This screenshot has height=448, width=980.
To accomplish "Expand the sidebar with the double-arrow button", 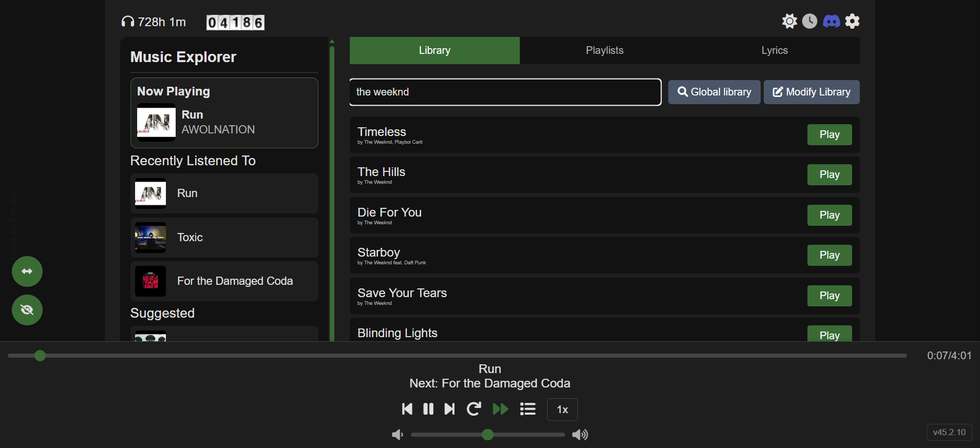I will coord(27,271).
